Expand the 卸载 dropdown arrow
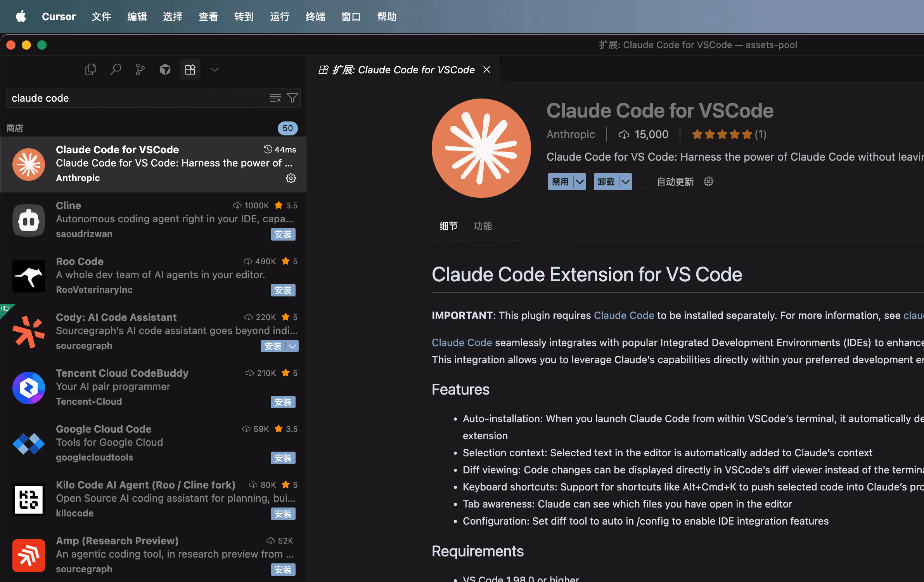This screenshot has width=924, height=582. coord(625,182)
